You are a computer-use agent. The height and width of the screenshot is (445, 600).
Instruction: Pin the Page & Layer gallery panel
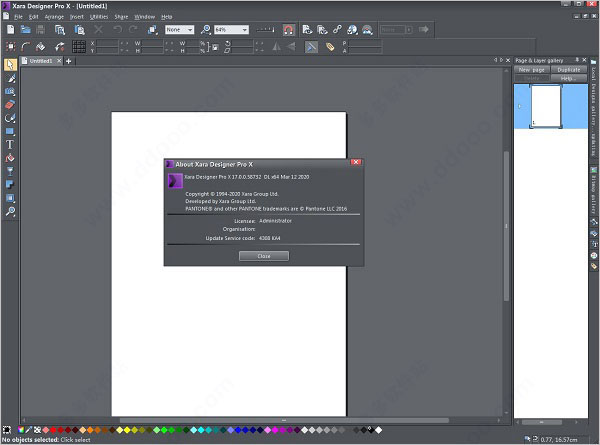tap(577, 60)
